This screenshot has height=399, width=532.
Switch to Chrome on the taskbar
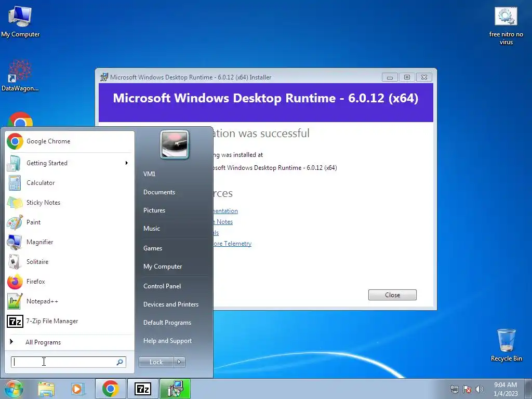click(110, 389)
